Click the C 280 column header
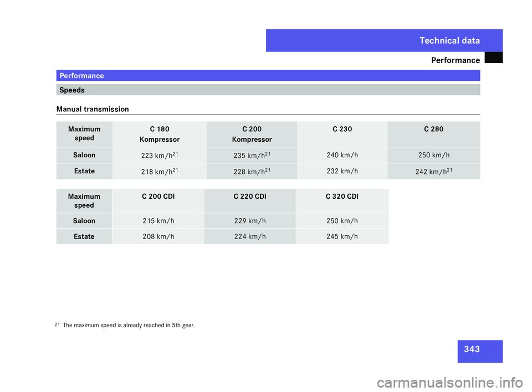 point(433,134)
